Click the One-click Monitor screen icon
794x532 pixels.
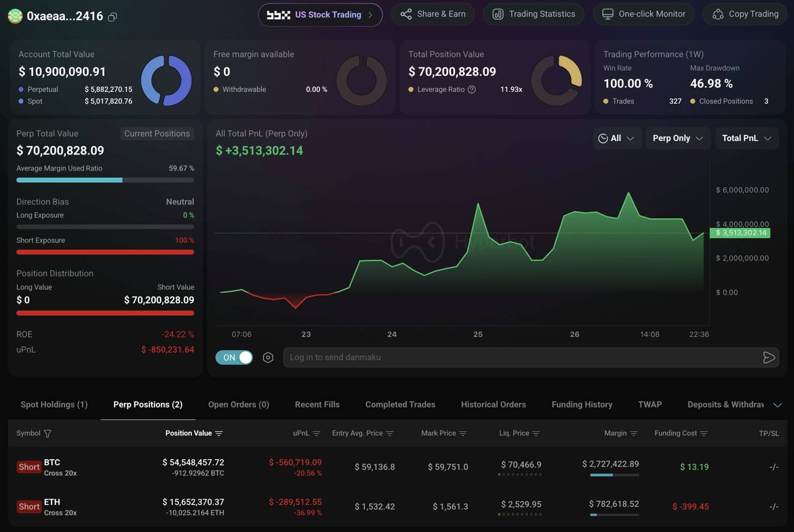pyautogui.click(x=608, y=14)
